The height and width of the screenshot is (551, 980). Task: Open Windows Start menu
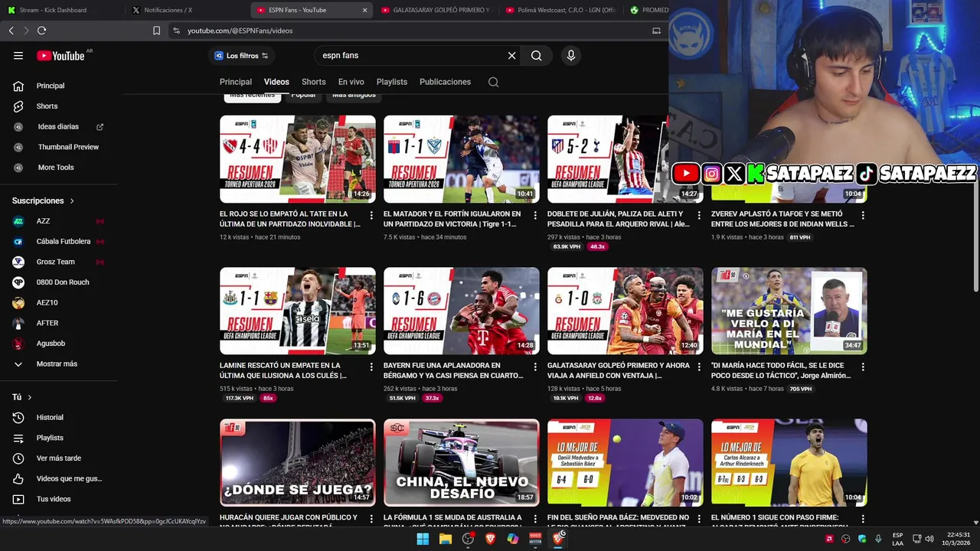[x=423, y=539]
